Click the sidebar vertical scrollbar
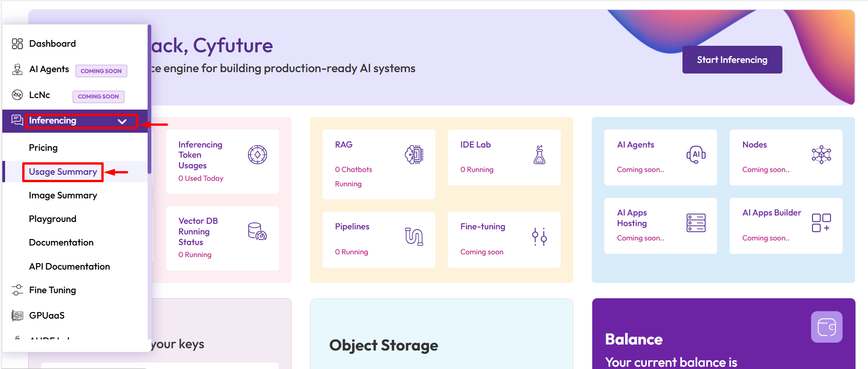Image resolution: width=868 pixels, height=369 pixels. pyautogui.click(x=149, y=99)
